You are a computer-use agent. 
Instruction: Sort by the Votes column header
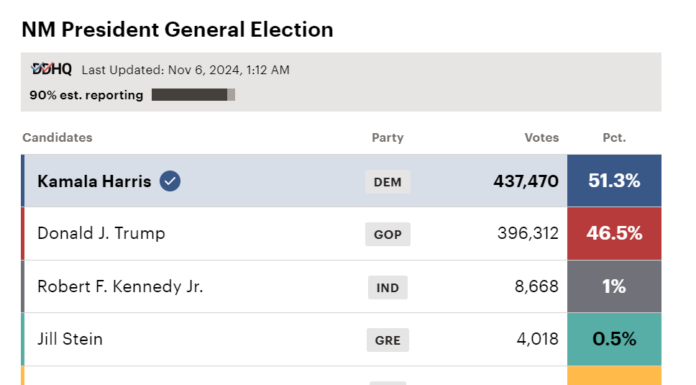tap(542, 138)
